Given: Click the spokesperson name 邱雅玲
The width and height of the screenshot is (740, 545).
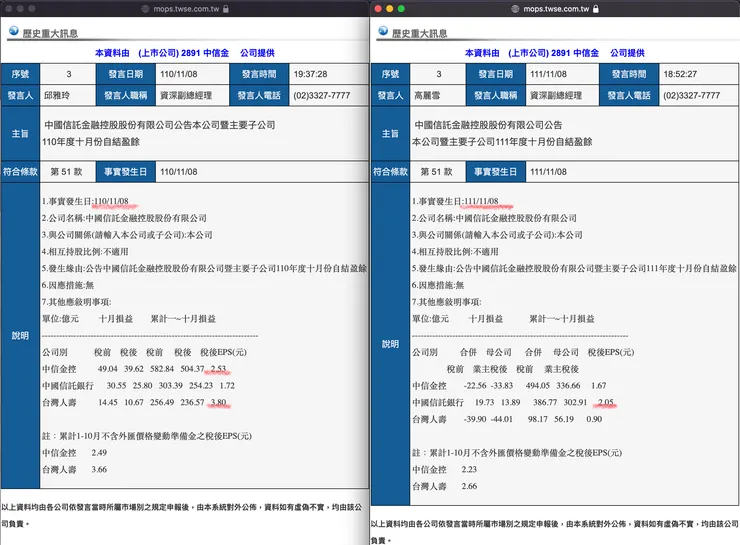Looking at the screenshot, I should click(57, 95).
